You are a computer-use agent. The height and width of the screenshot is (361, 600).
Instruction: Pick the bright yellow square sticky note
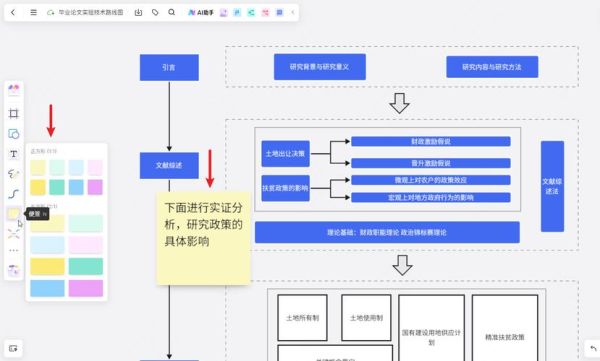(x=38, y=187)
